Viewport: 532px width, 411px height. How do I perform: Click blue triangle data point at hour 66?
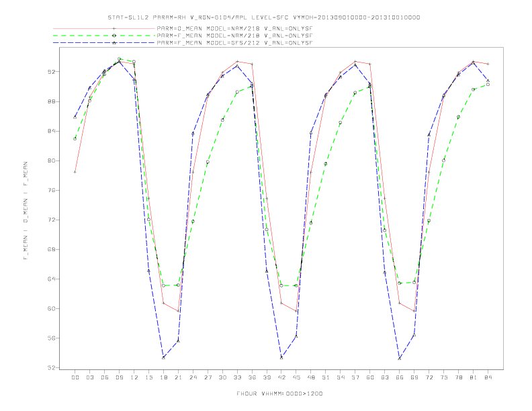point(400,358)
